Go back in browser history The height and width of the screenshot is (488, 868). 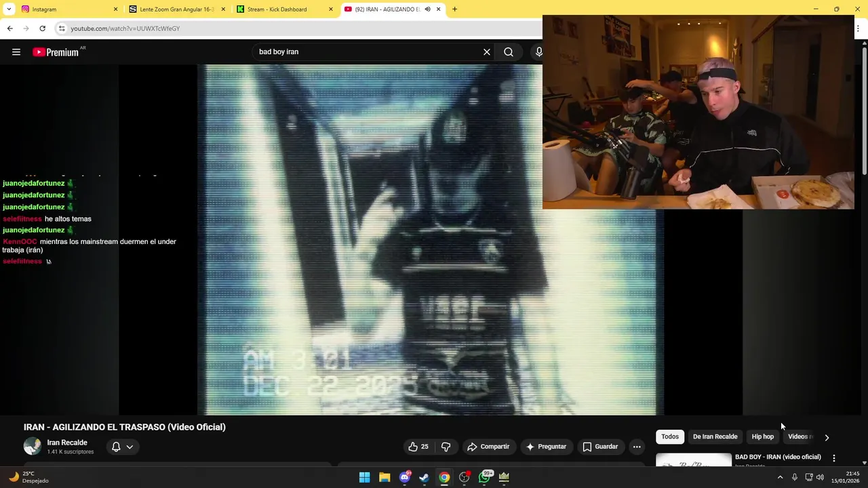click(9, 28)
